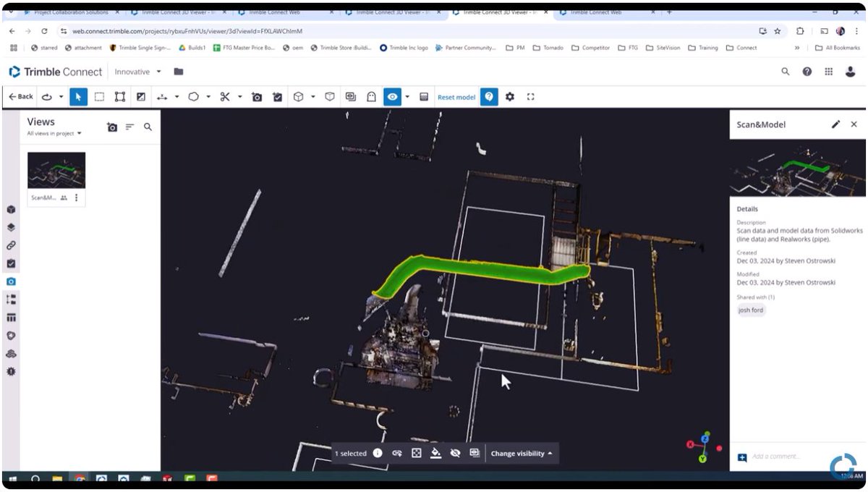
Task: Open the stacked coil icon in sidebar
Action: tap(11, 354)
